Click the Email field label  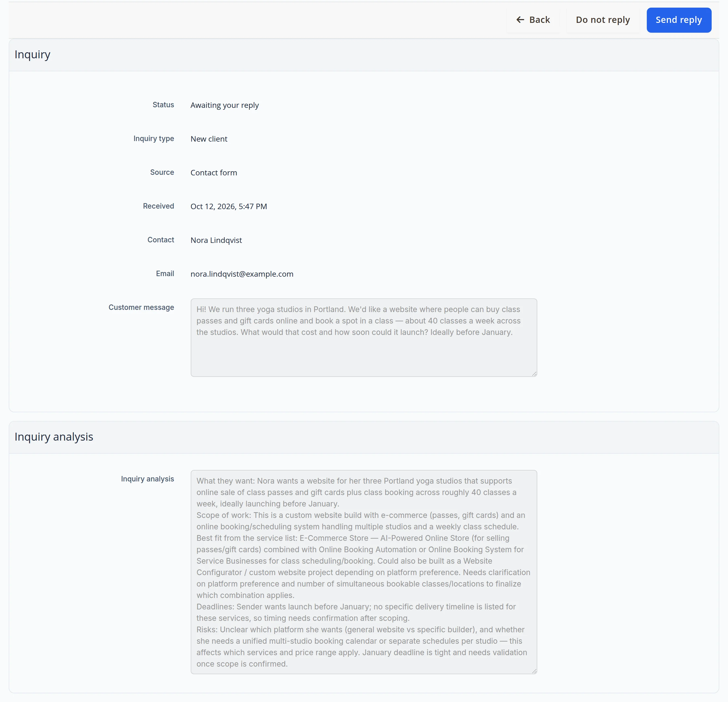coord(165,274)
